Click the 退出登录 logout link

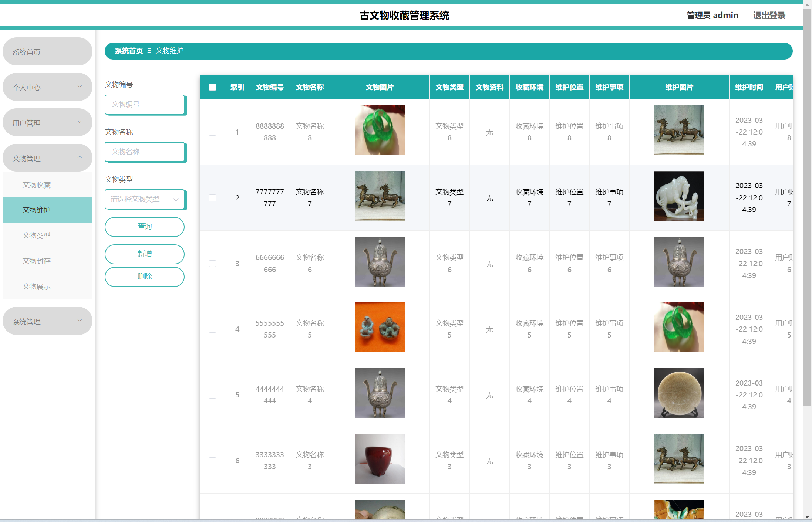pos(769,16)
